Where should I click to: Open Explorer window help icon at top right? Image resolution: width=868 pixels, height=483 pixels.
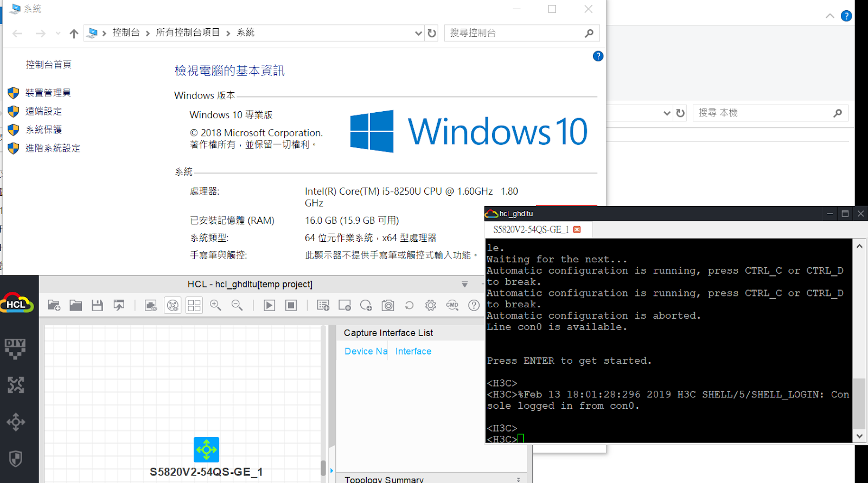pyautogui.click(x=846, y=16)
